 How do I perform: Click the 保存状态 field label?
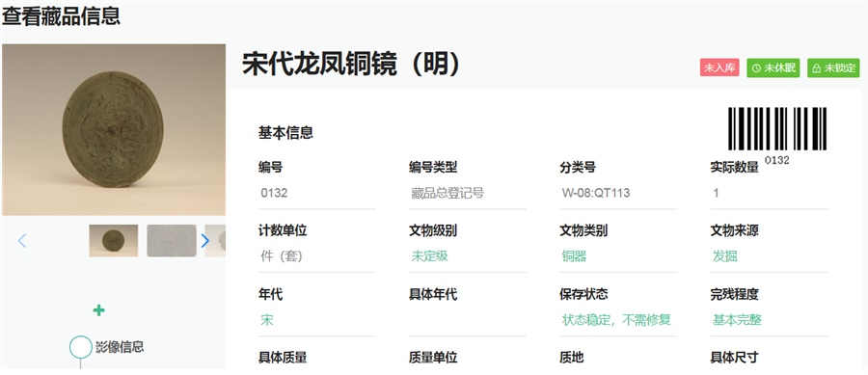point(583,295)
